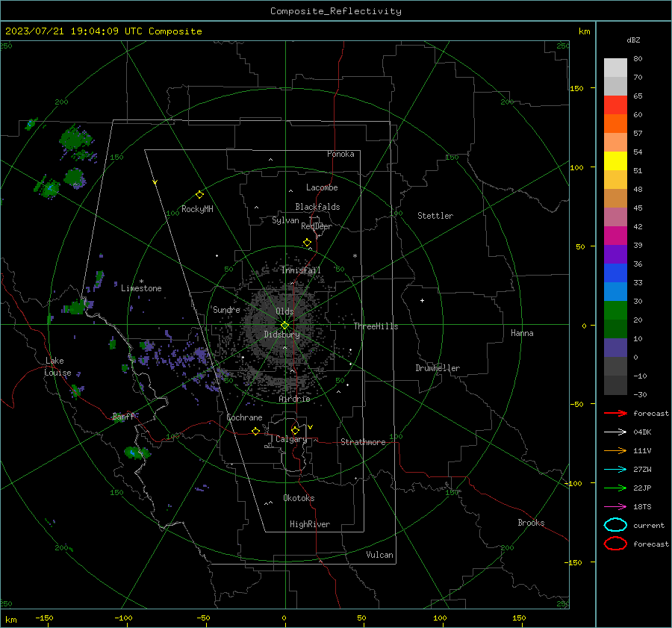
Task: Click the cyan 27ZW arrow icon
Action: pos(615,470)
